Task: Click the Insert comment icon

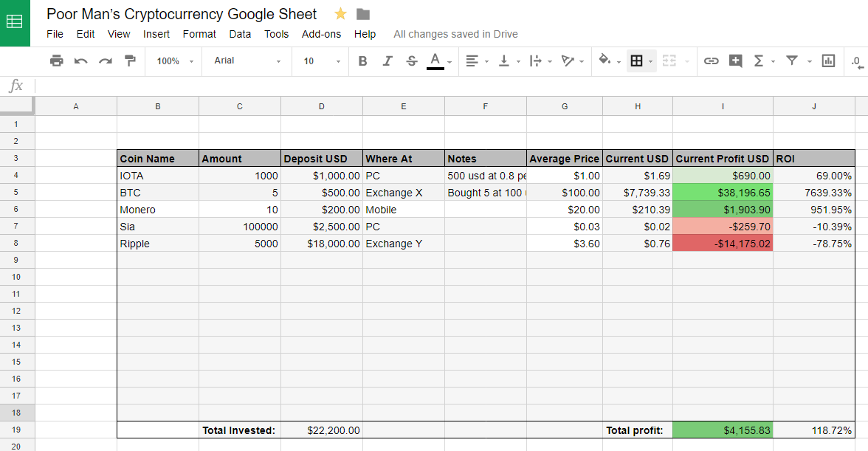Action: 735,61
